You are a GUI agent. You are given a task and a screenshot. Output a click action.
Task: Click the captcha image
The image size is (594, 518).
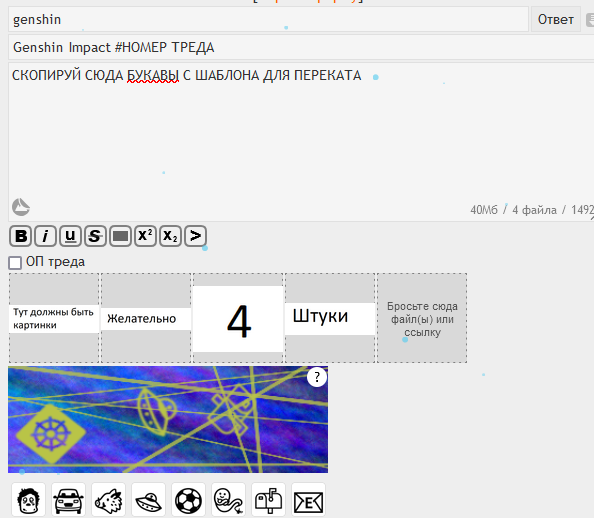pos(168,419)
